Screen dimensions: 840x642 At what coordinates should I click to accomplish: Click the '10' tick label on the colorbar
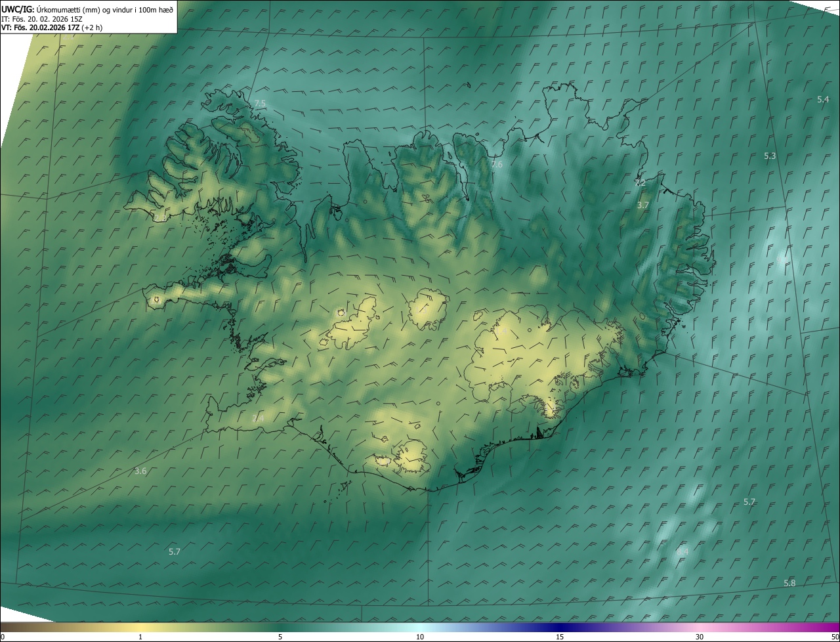420,637
